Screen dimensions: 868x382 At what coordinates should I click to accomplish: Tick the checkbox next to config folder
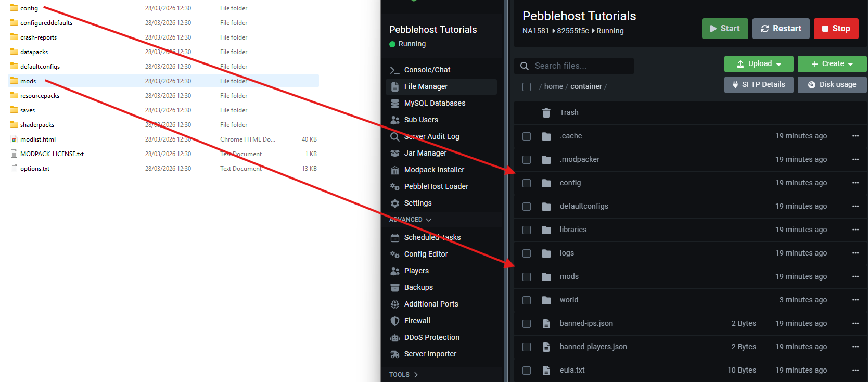(x=527, y=183)
